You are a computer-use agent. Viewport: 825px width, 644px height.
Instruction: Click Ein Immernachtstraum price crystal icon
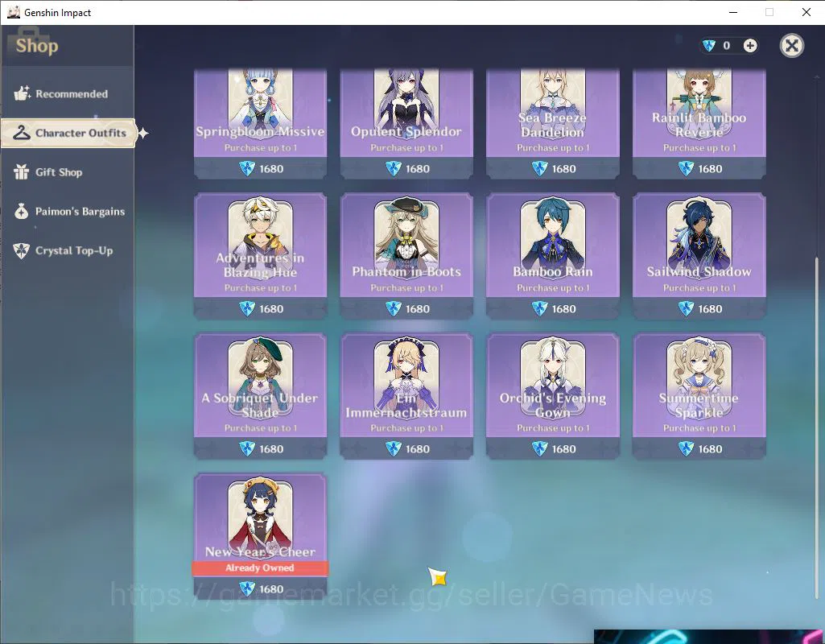click(x=394, y=449)
